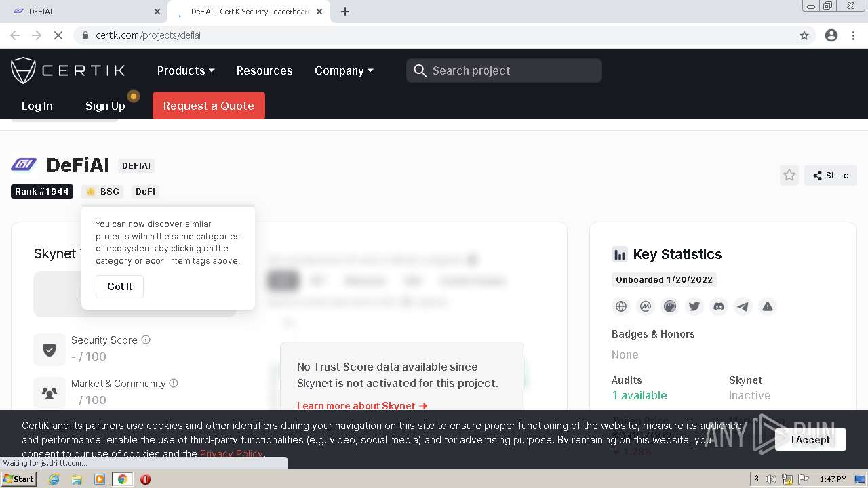This screenshot has height=488, width=868.
Task: Show Security Score info tooltip
Action: (146, 340)
